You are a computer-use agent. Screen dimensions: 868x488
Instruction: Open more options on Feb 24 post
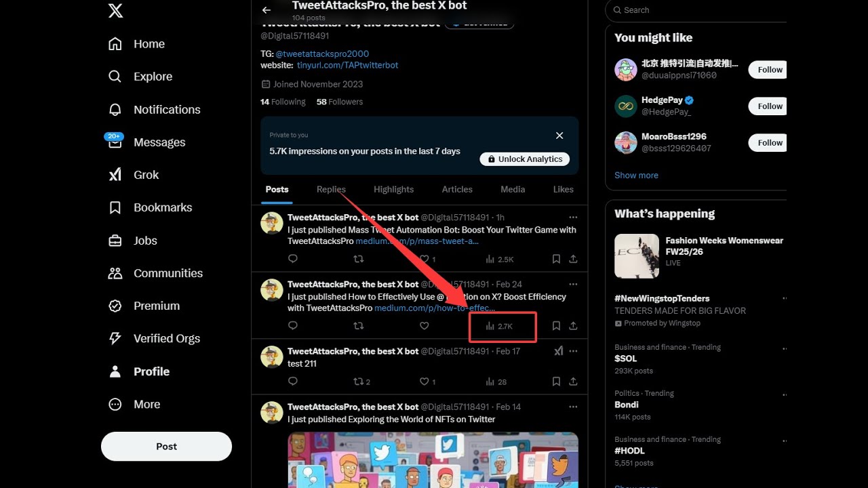point(573,284)
